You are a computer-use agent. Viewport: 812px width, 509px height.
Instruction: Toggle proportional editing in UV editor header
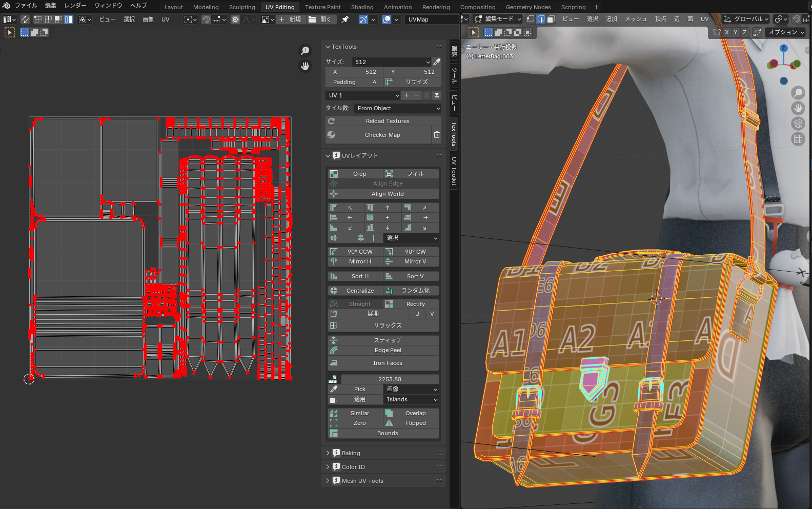(x=235, y=19)
